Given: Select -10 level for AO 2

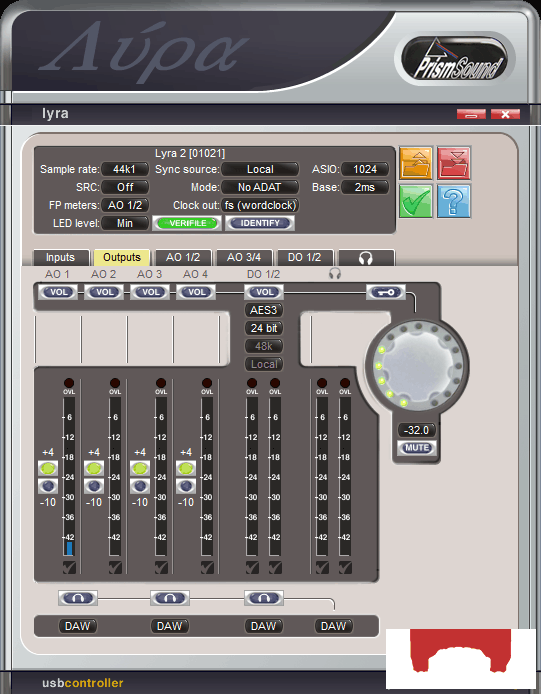Looking at the screenshot, I should pyautogui.click(x=94, y=486).
